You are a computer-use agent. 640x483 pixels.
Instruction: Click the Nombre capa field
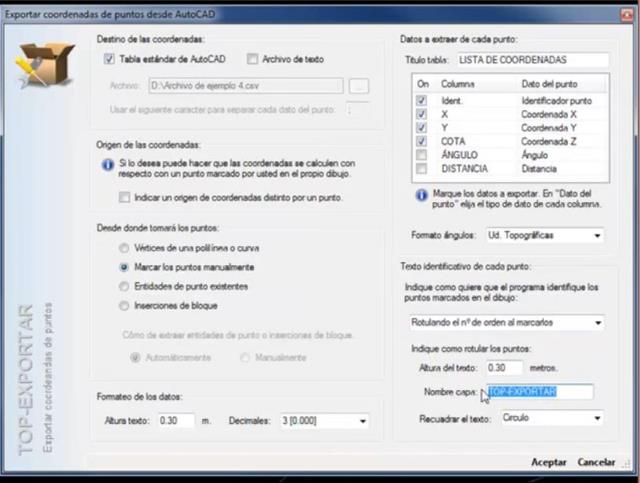(540, 392)
